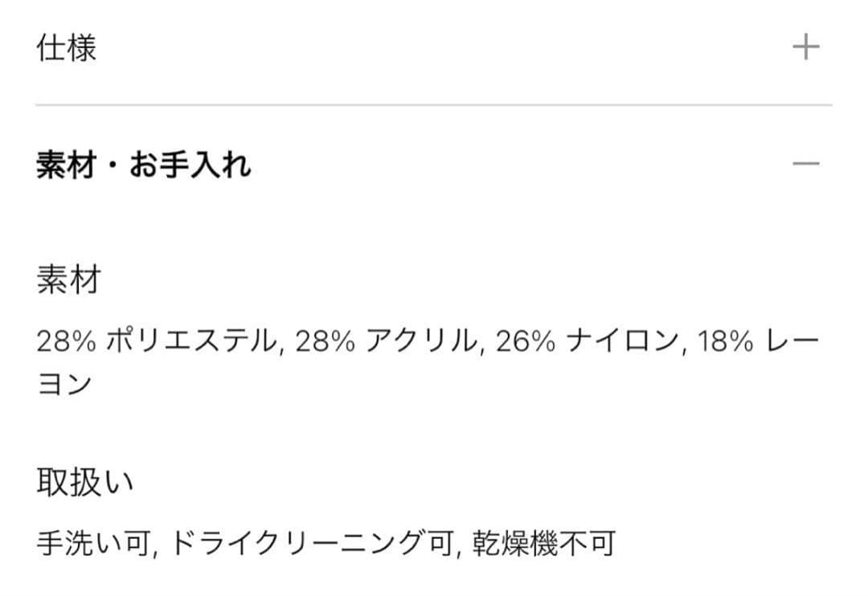This screenshot has width=868, height=596.
Task: Open the 仕様 accordion heading
Action: pos(67,48)
